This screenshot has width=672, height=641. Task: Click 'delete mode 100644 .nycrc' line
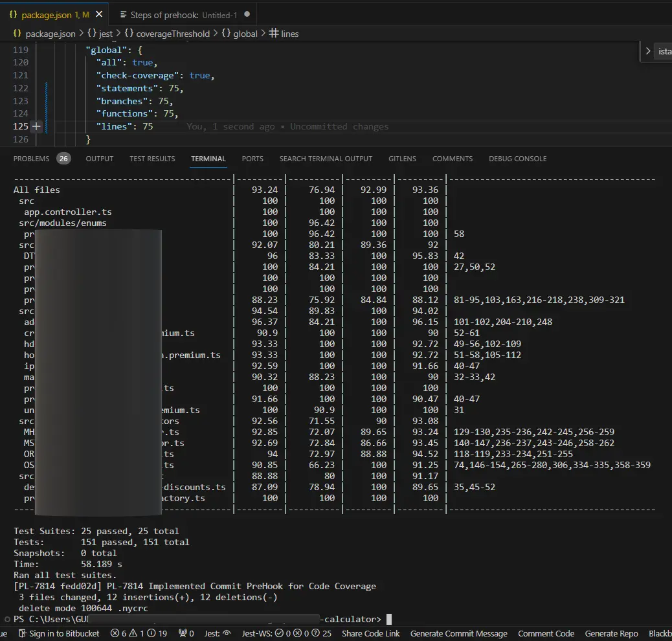coord(83,609)
